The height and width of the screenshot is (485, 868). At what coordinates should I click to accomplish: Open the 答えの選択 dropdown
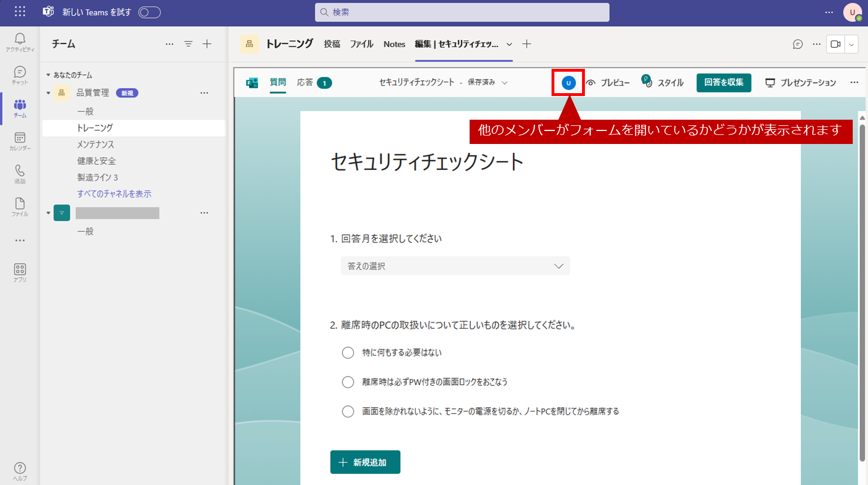tap(455, 266)
